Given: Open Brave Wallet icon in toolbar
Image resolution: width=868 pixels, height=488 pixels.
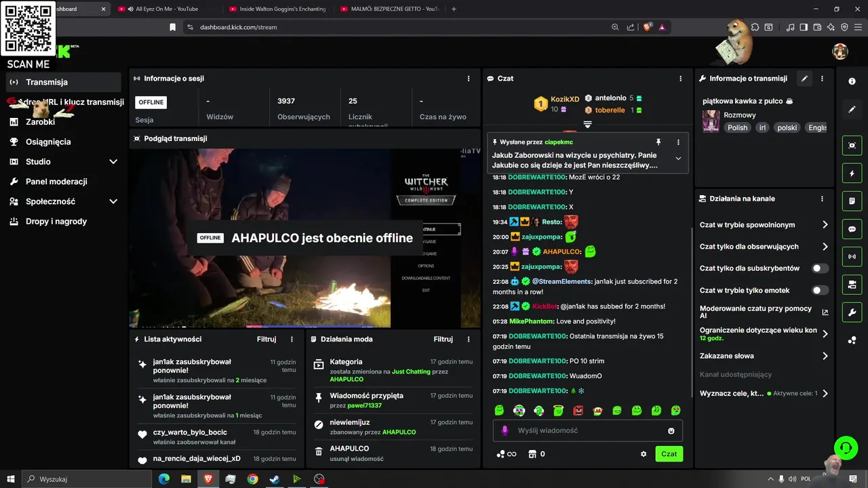Looking at the screenshot, I should coord(817,27).
